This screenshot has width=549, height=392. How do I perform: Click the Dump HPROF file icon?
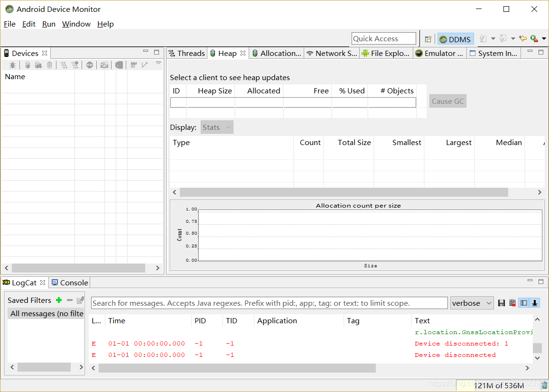click(x=38, y=65)
